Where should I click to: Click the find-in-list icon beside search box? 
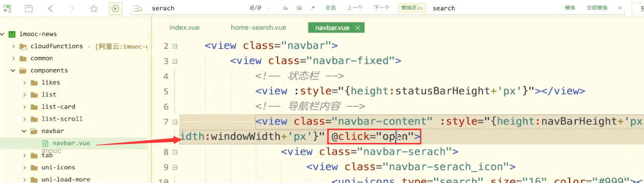pyautogui.click(x=138, y=8)
